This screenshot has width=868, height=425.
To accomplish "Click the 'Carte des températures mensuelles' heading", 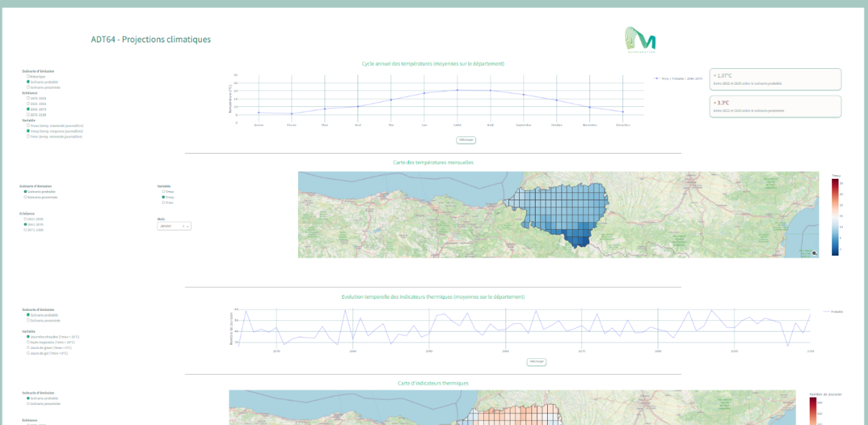I will (433, 162).
